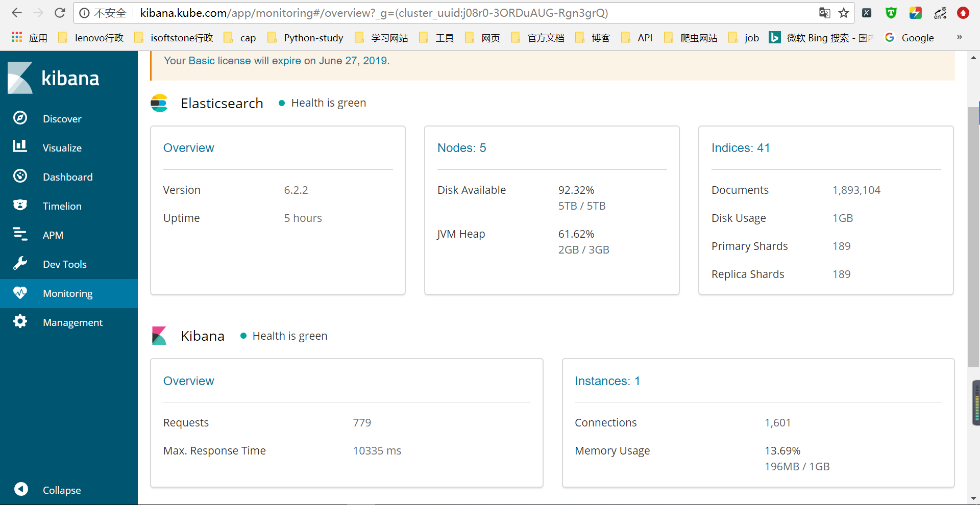
Task: Open the Nodes: 5 link
Action: point(461,148)
